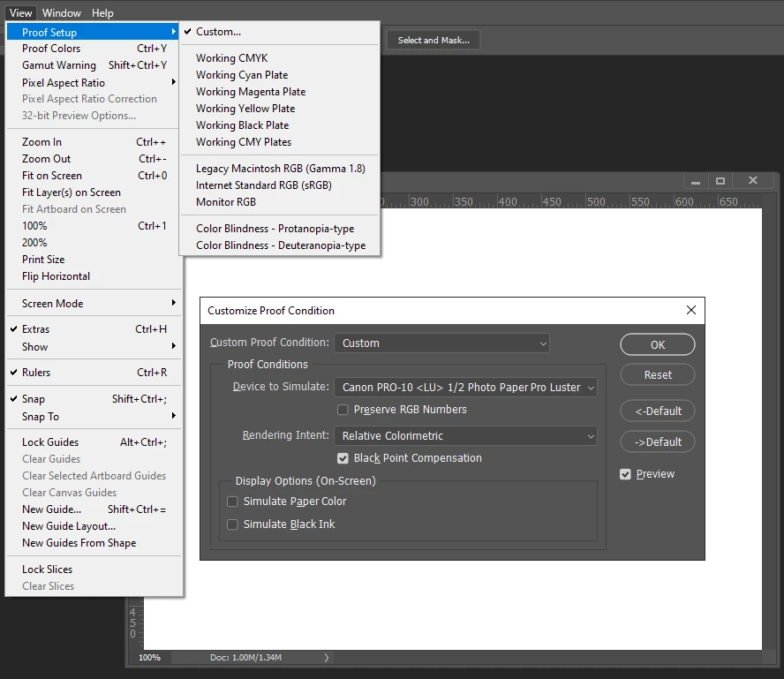Viewport: 784px width, 679px height.
Task: Select Working Black Plate
Action: pos(280,125)
